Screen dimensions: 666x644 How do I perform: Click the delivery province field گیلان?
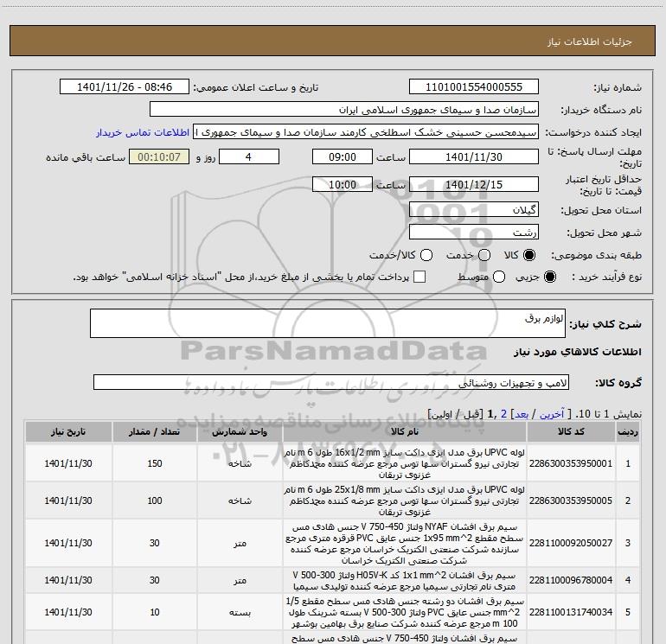474,209
